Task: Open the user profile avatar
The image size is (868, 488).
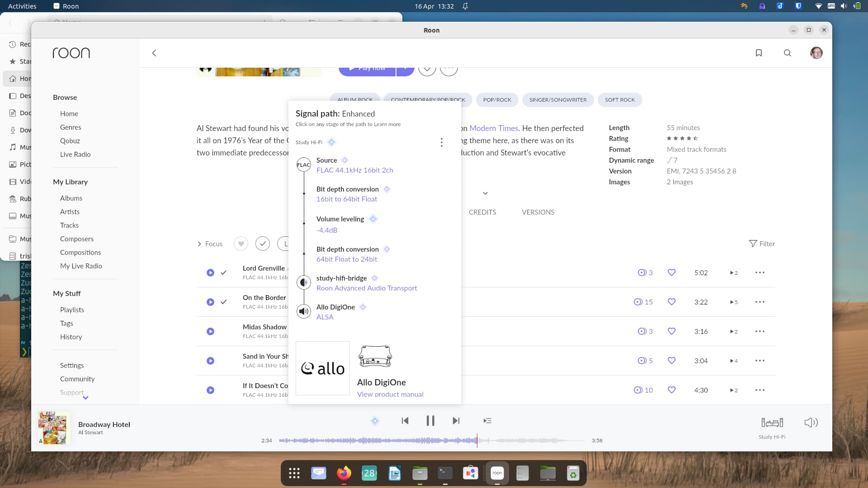Action: point(816,53)
